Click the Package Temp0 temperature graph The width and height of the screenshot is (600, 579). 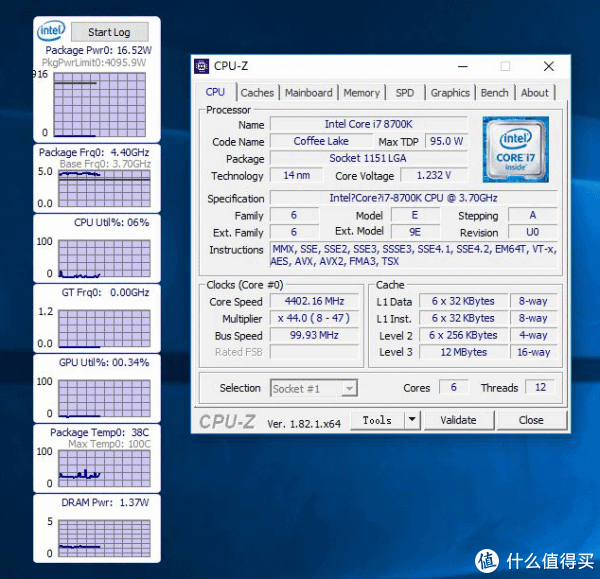click(104, 468)
